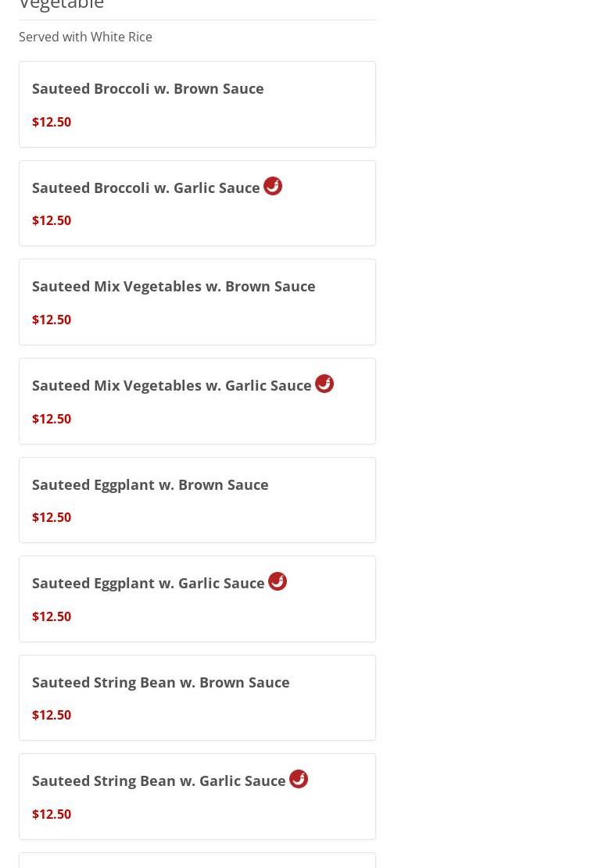Click price of Broccoli w. Brown Sauce

pos(52,122)
